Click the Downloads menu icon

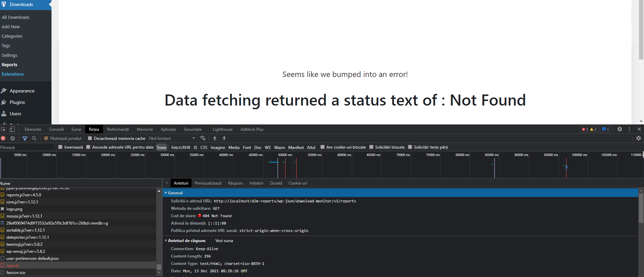[x=4, y=4]
